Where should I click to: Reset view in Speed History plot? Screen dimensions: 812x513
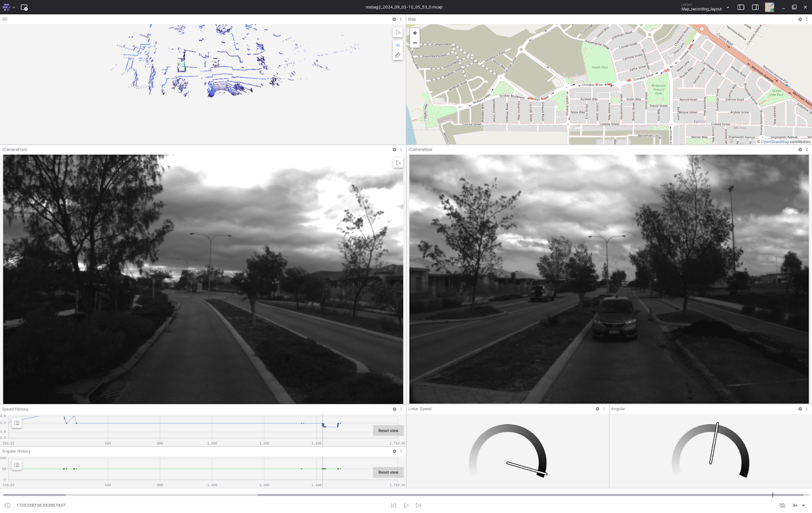tap(388, 431)
